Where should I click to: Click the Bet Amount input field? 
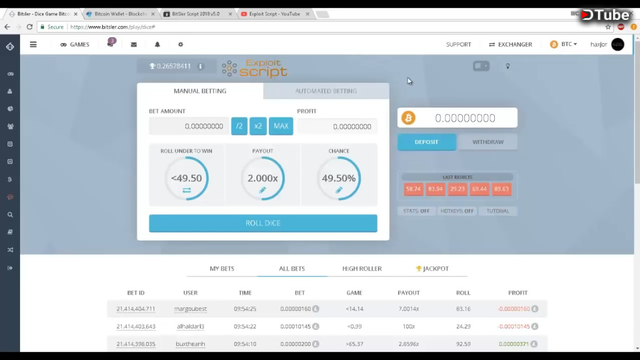pos(189,126)
